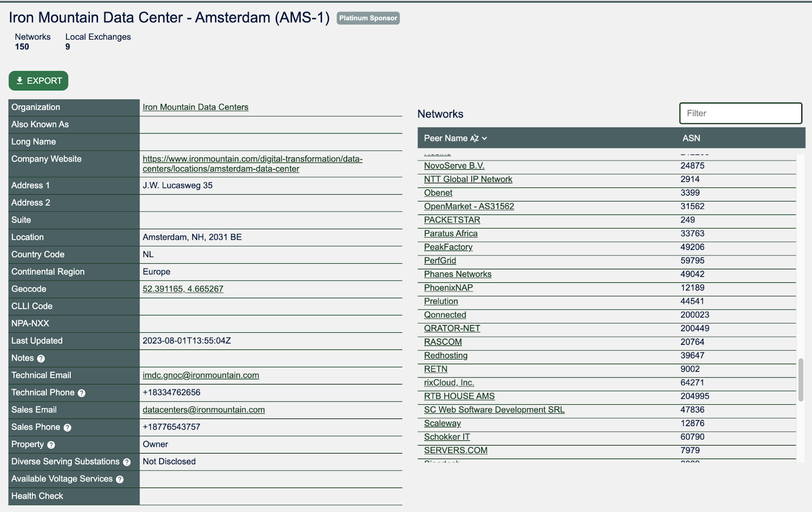
Task: Click the Networks list scrollbar thumb
Action: [x=801, y=380]
